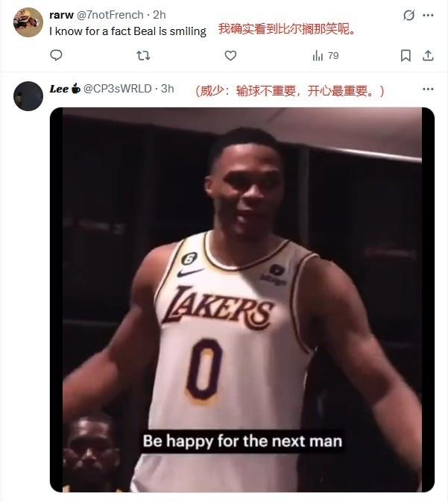Click Lee's display name
Screen dimensions: 448x502
pos(59,89)
